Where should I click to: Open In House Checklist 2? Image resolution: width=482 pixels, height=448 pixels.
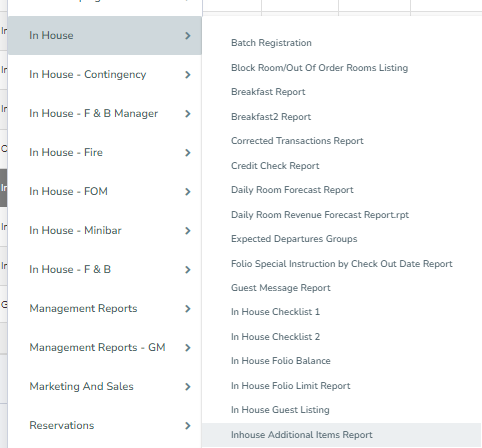click(275, 337)
